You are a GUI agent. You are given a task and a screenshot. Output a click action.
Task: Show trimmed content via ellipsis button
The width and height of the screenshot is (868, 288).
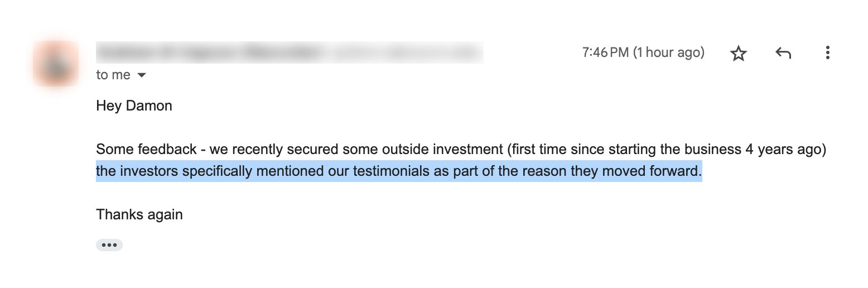[x=109, y=245]
